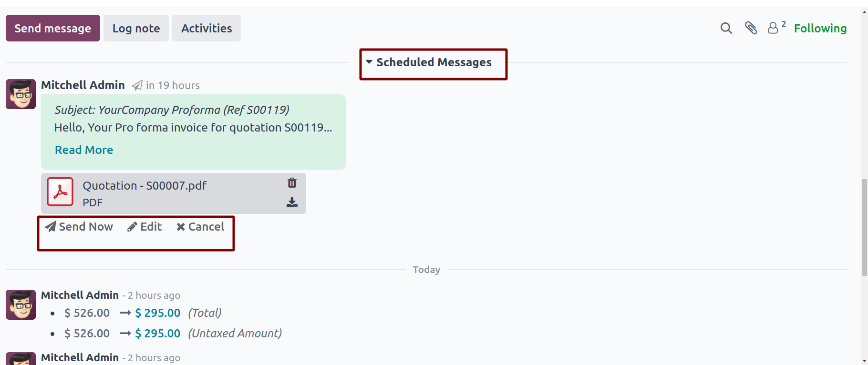Image resolution: width=868 pixels, height=365 pixels.
Task: Open the Quotation - S00007.pdf file name
Action: [x=145, y=186]
